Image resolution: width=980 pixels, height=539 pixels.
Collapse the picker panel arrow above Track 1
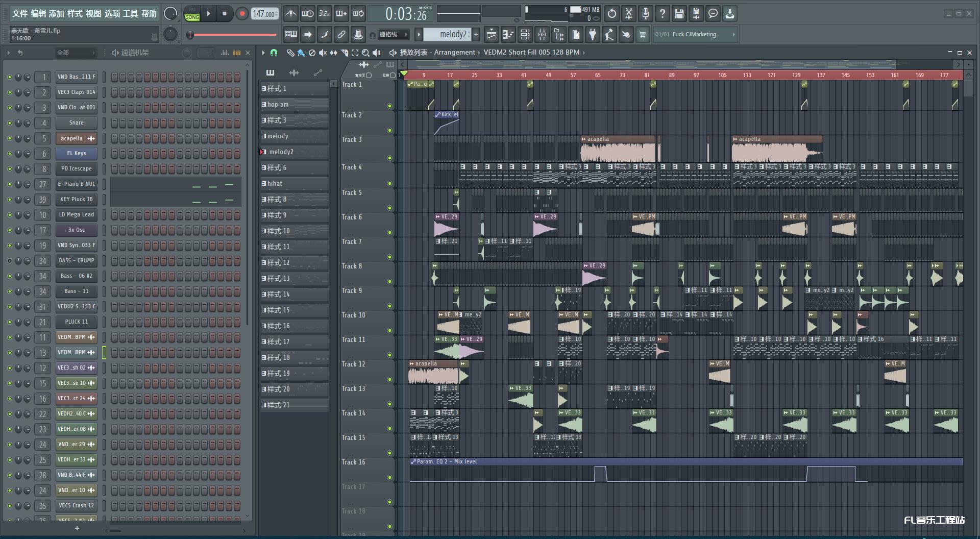402,64
